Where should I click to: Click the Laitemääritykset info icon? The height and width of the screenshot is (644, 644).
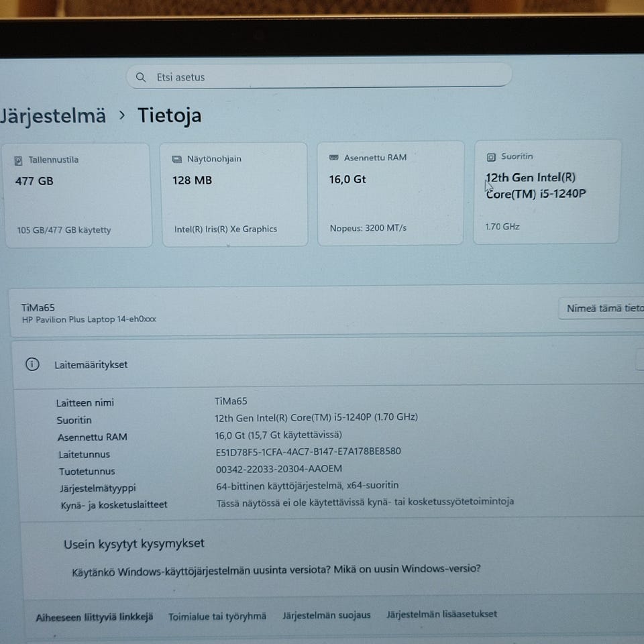pos(32,364)
